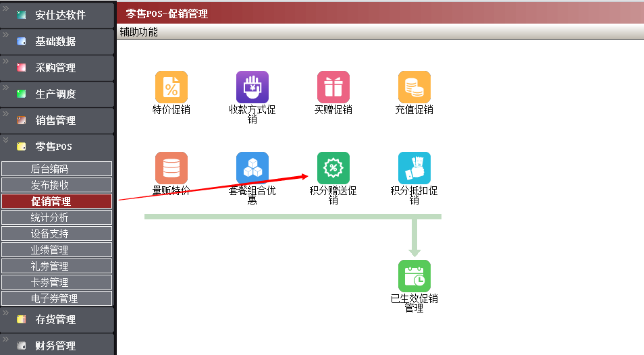Click the 财务管理 module icon
Viewport: 644px width, 355px height.
point(22,346)
